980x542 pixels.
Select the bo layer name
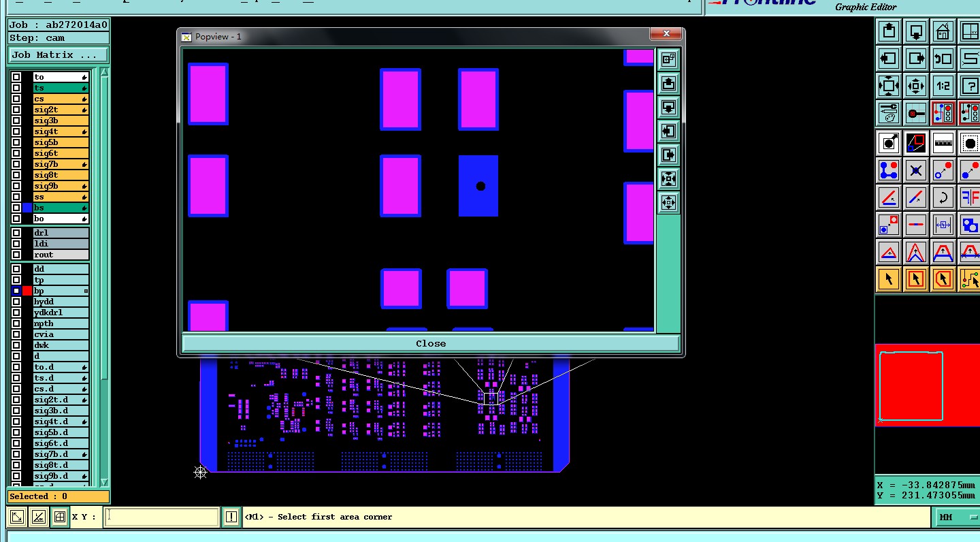(x=61, y=219)
